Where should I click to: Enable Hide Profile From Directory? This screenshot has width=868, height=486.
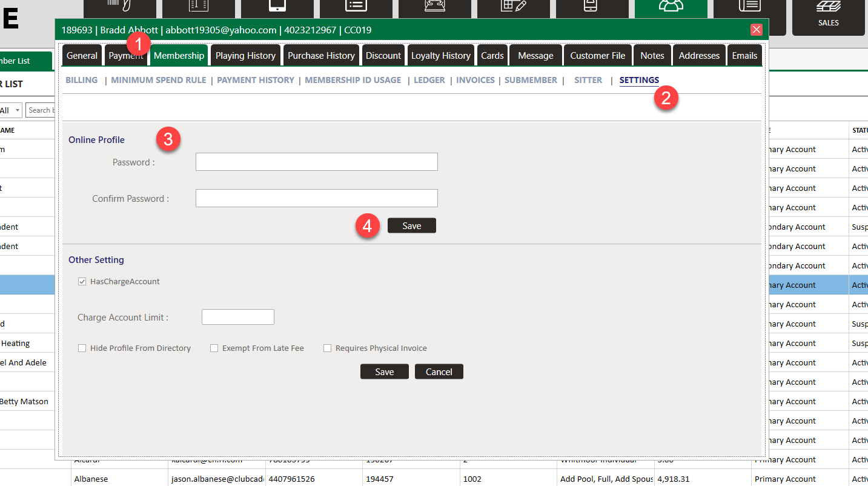click(82, 348)
